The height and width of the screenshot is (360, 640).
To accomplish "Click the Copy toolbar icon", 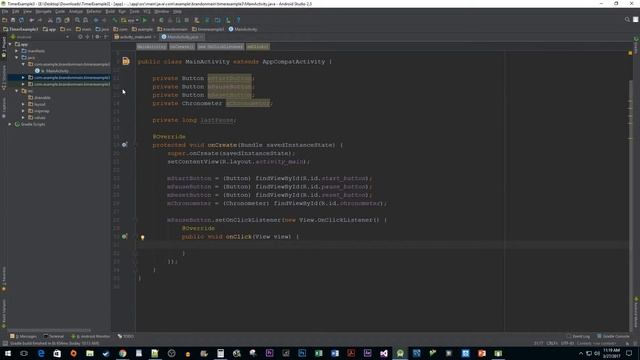I will [58, 20].
